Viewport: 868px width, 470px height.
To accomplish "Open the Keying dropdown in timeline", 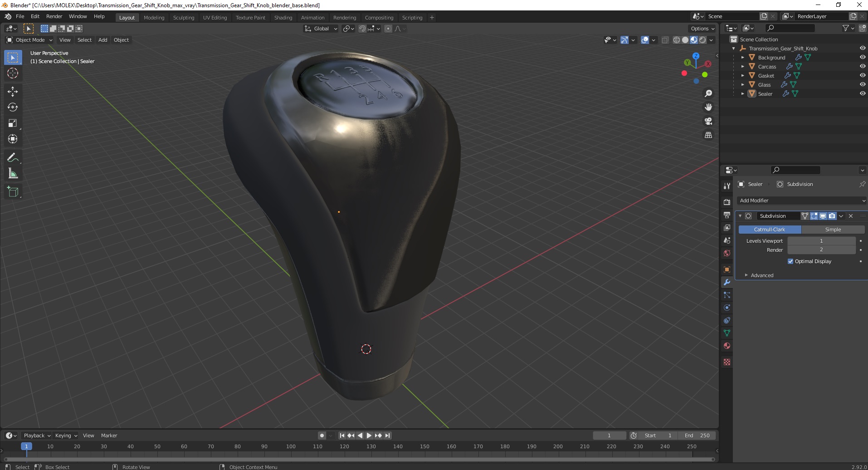I will click(x=66, y=436).
